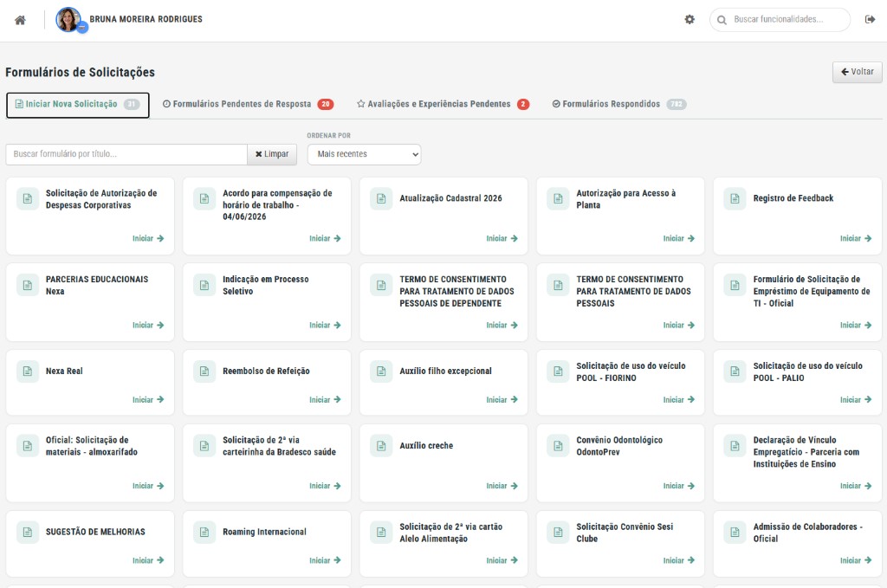Screen dimensions: 887x588
Task: Open the Ordenar por Mais recentes dropdown
Action: pyautogui.click(x=365, y=154)
